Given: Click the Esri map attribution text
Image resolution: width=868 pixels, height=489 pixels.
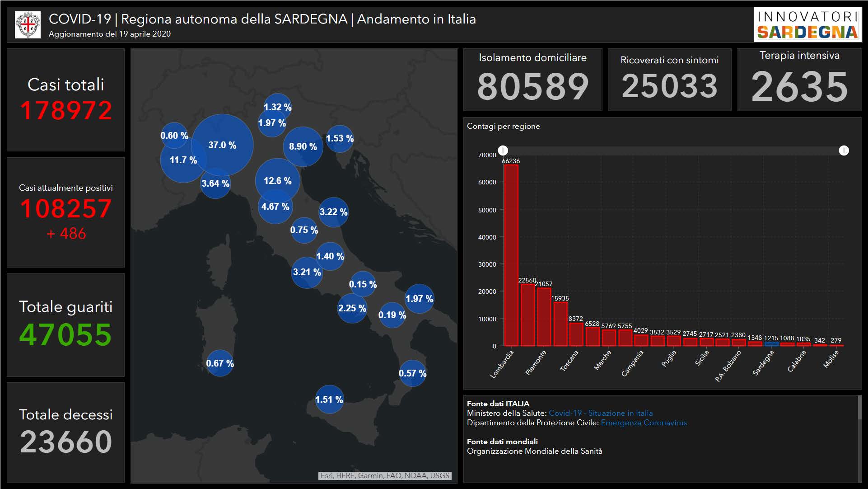Looking at the screenshot, I should click(x=385, y=475).
